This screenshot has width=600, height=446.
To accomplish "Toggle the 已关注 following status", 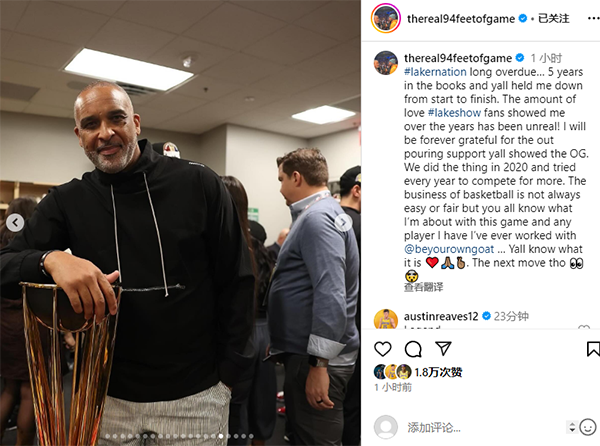I will [x=554, y=18].
